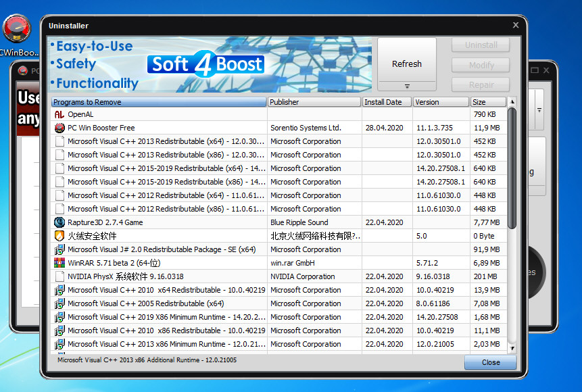Viewport: 582px width, 392px height.
Task: Select Microsoft Visual C++ 2015-2019 Redistributable (x86) row
Action: [166, 182]
